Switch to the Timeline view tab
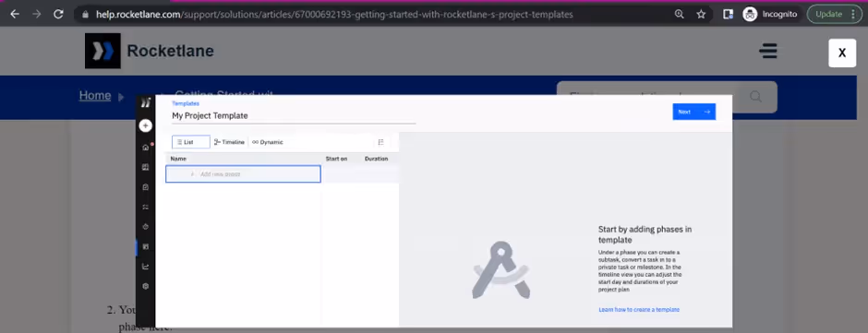This screenshot has height=333, width=868. coord(229,142)
